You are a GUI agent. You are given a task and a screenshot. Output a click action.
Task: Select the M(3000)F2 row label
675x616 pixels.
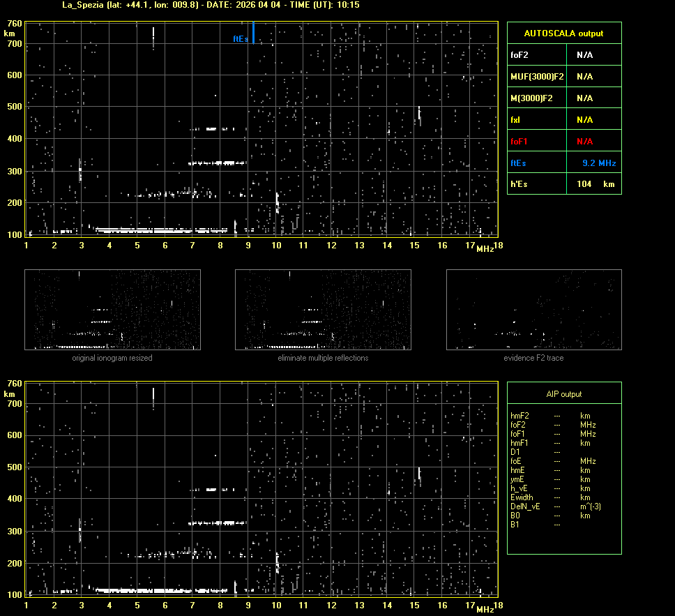531,98
